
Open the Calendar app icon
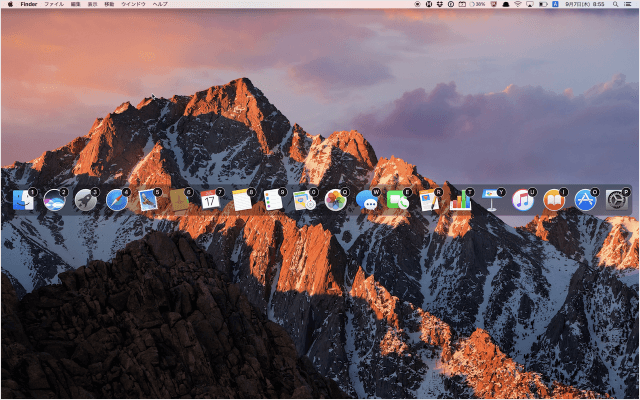coord(210,200)
